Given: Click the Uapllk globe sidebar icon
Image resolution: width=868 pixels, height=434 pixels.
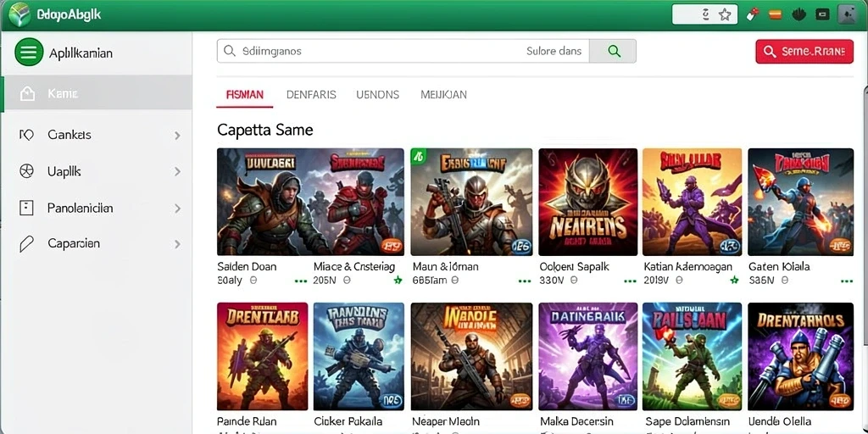Looking at the screenshot, I should pos(26,171).
